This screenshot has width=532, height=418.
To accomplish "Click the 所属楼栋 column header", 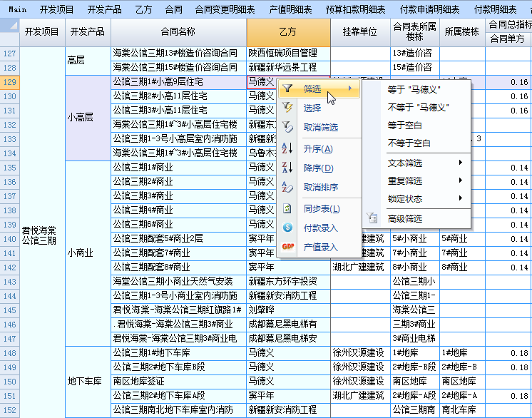I will [462, 32].
